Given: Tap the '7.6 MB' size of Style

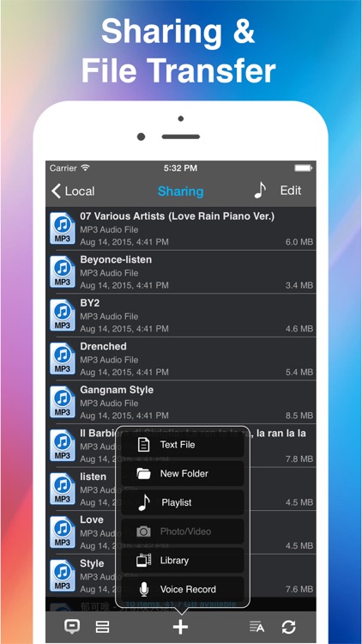Looking at the screenshot, I should 299,589.
